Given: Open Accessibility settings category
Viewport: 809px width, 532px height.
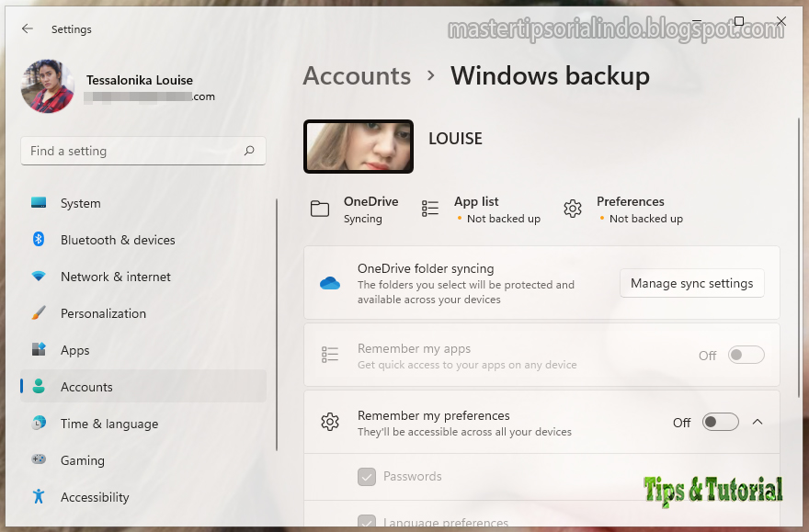Looking at the screenshot, I should tap(143, 497).
